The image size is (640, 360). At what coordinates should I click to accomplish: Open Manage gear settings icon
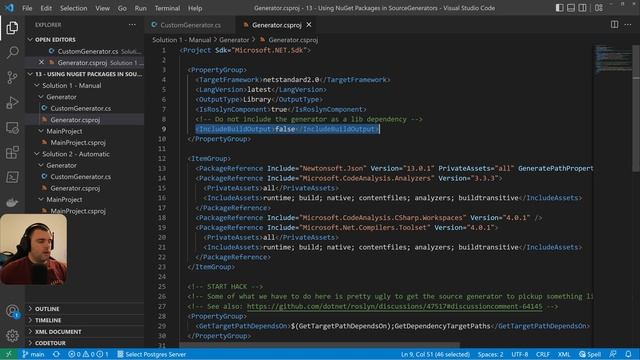point(12,336)
